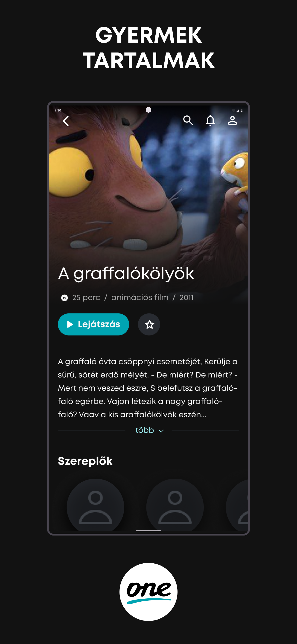Select the first cast member avatar
The image size is (297, 644).
[x=95, y=505]
